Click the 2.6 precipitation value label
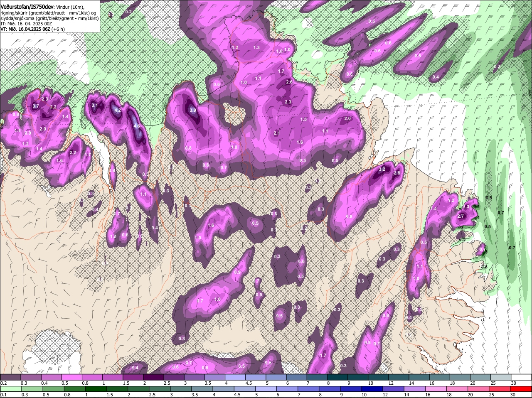532x398 pixels. (x=290, y=82)
